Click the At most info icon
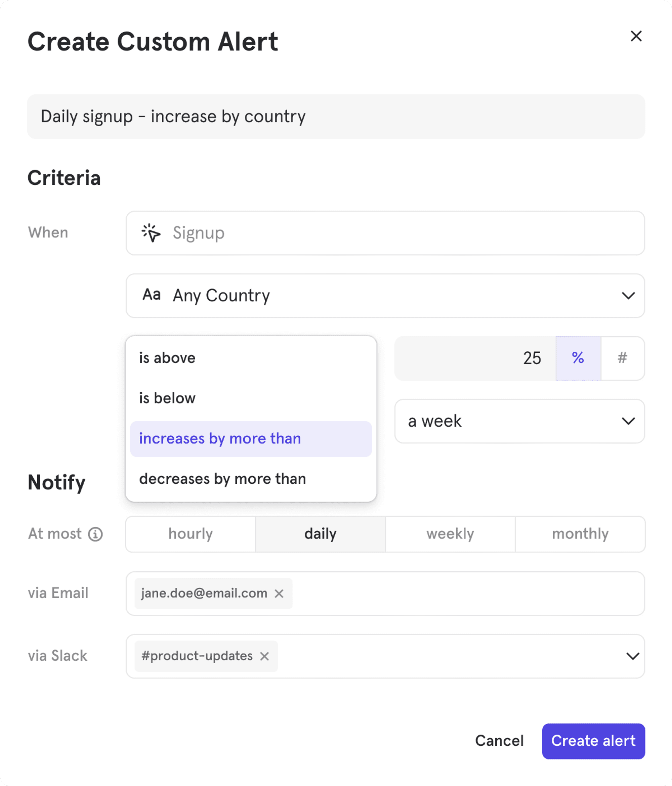The image size is (672, 786). click(x=95, y=534)
